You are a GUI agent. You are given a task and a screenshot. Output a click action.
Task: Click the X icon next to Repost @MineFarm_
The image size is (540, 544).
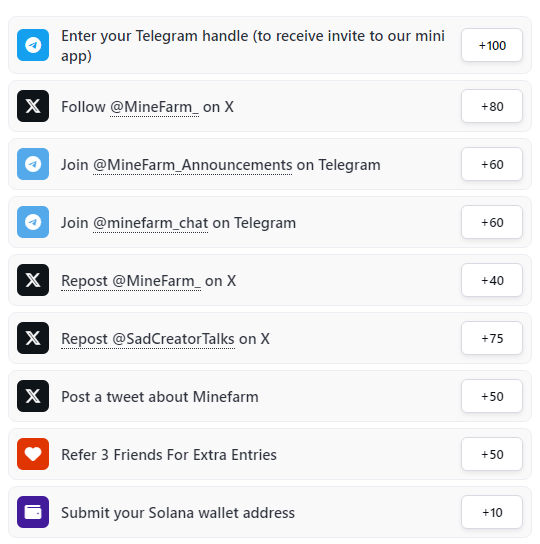pyautogui.click(x=33, y=280)
